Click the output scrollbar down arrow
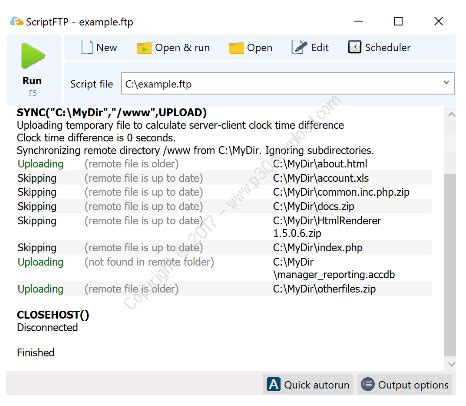 (451, 364)
